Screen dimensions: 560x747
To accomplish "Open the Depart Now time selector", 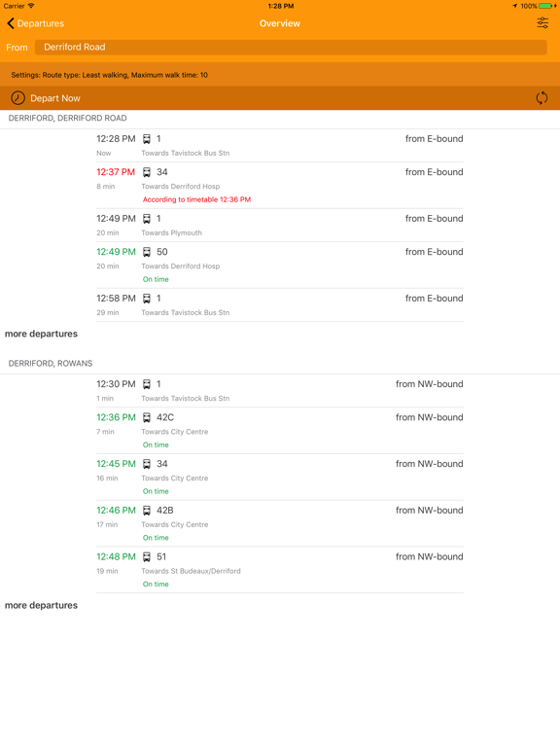I will click(55, 98).
